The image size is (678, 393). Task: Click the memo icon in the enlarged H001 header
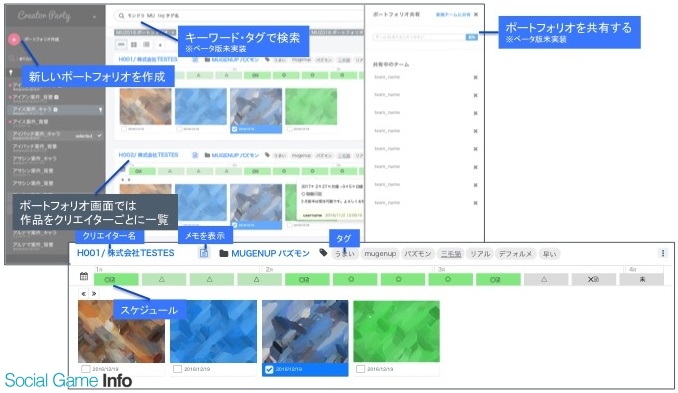click(x=204, y=253)
